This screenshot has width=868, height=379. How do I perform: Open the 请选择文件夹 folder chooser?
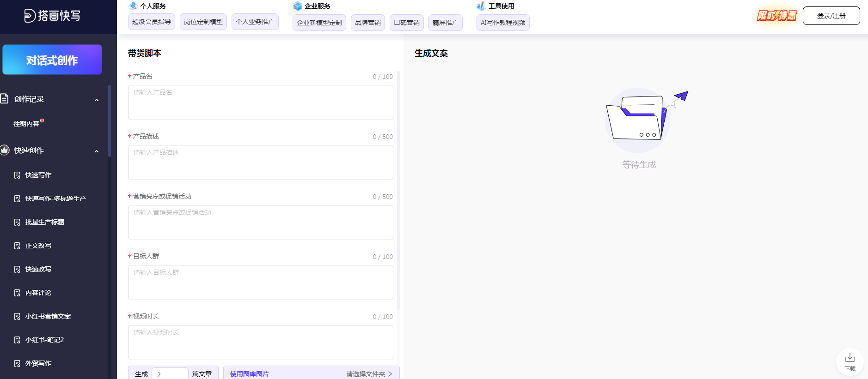[x=369, y=374]
